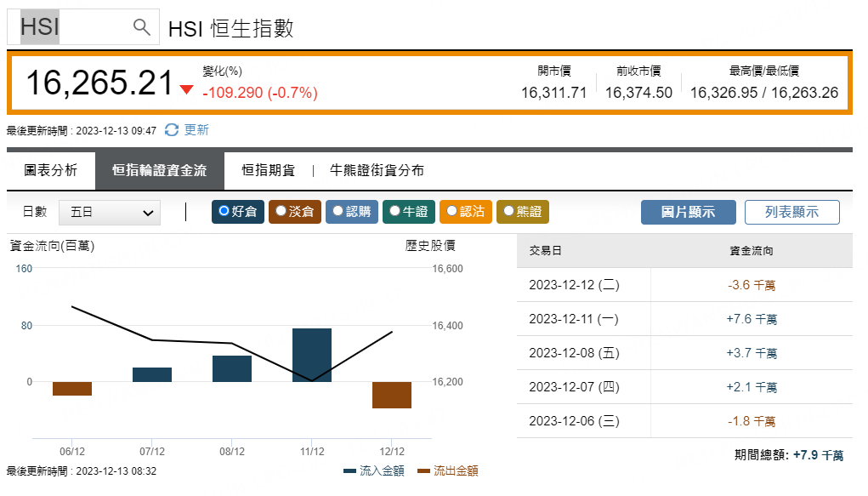This screenshot has width=868, height=496.
Task: Switch to the 圖表分析 tab
Action: (x=50, y=170)
